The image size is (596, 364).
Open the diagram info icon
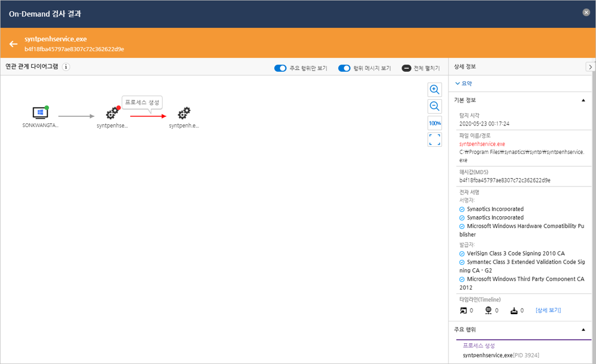pyautogui.click(x=66, y=67)
